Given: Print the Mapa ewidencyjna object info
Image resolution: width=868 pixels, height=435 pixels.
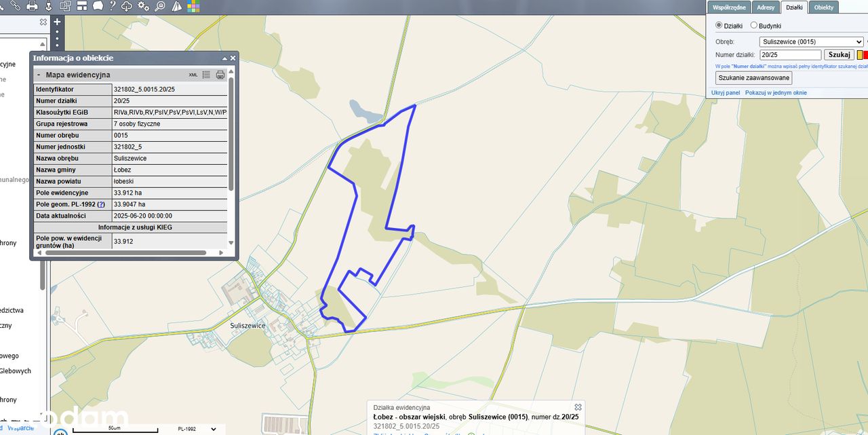Looking at the screenshot, I should click(220, 75).
